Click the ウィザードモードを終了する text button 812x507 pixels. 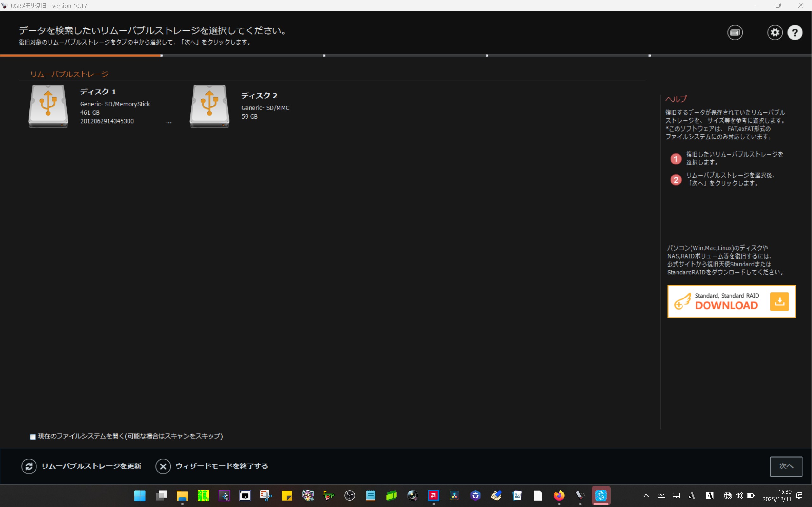[221, 466]
